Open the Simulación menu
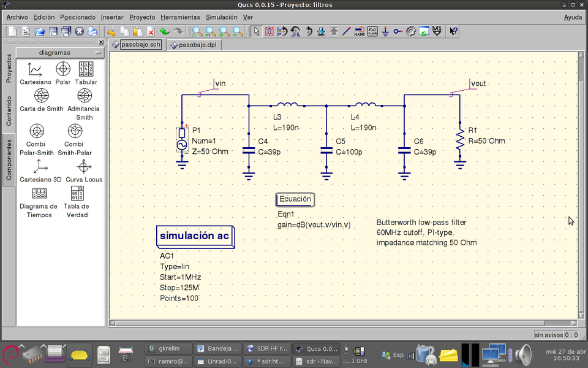 point(221,17)
